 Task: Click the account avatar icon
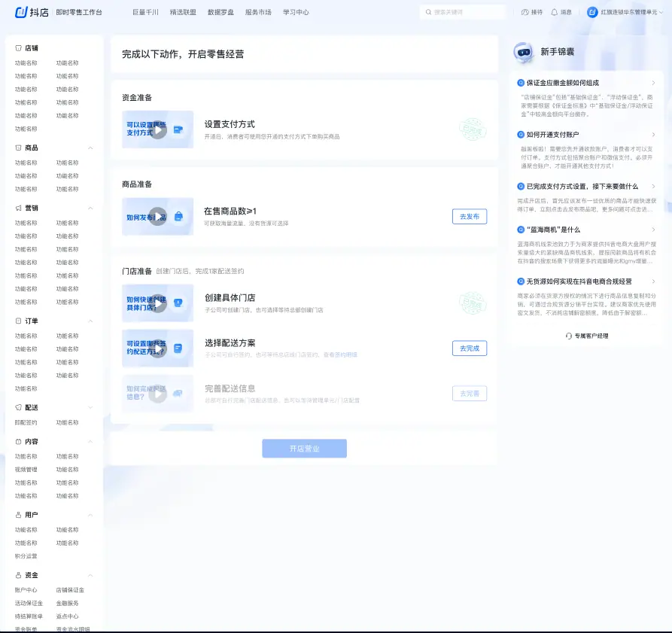[592, 13]
